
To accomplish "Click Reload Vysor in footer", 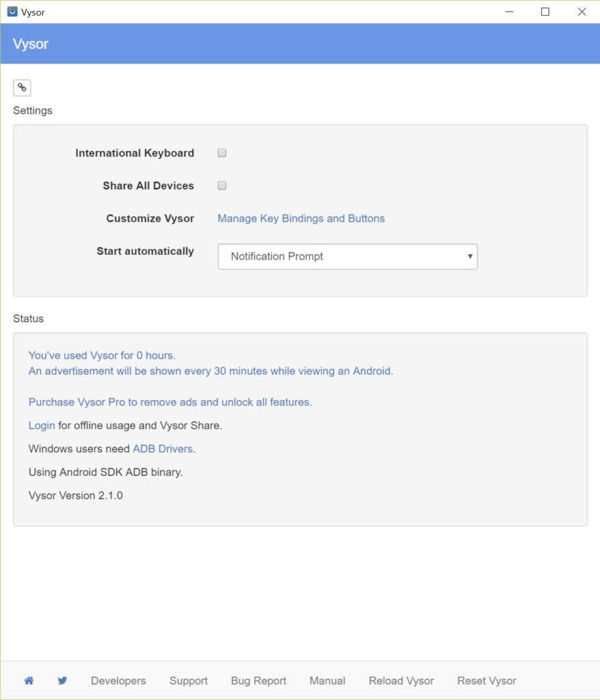I will click(401, 681).
